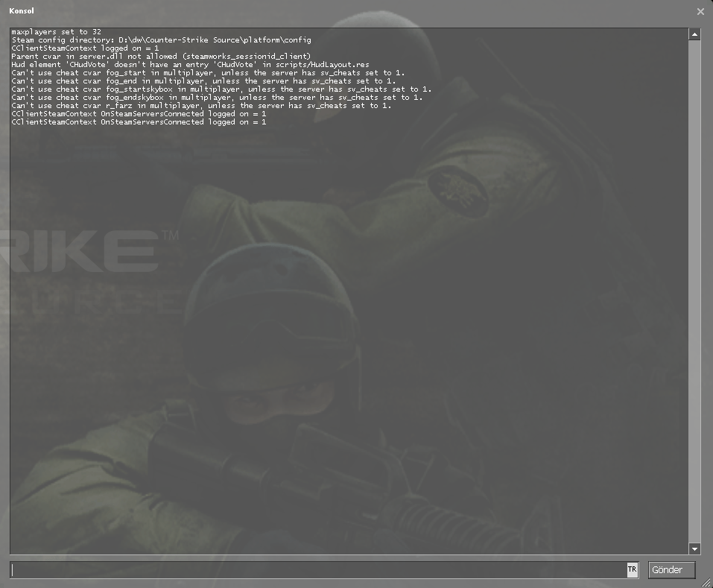This screenshot has width=713, height=588.
Task: Click the console scrollbar track
Action: [x=694, y=291]
